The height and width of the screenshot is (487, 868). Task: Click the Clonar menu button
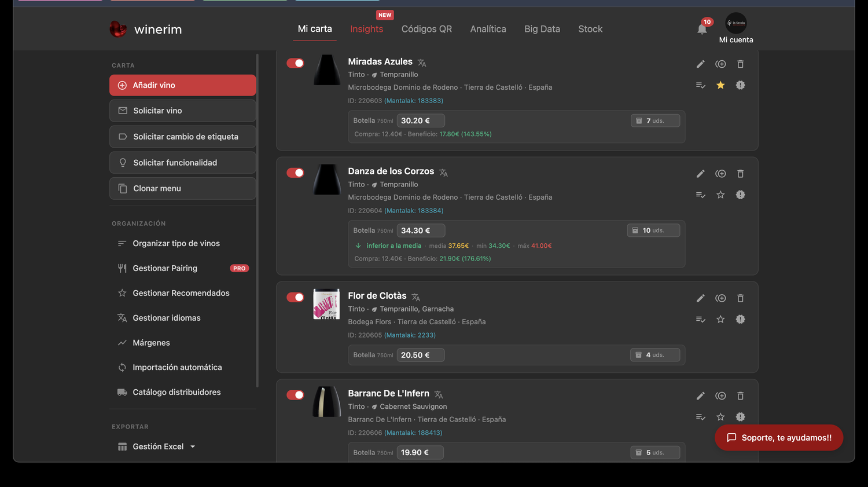coord(183,188)
